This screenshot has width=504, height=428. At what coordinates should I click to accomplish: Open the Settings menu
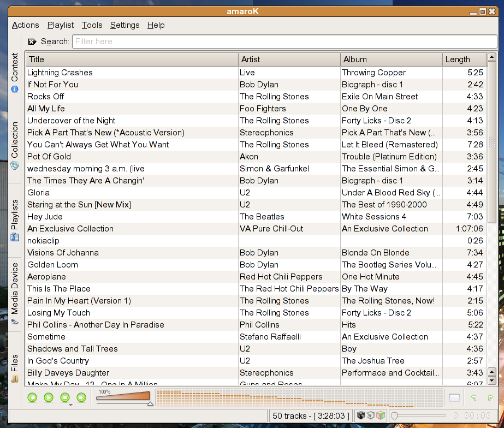(x=124, y=25)
